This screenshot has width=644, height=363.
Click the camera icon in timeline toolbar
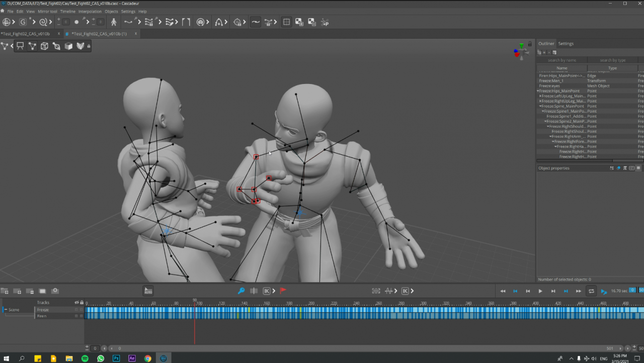point(55,291)
